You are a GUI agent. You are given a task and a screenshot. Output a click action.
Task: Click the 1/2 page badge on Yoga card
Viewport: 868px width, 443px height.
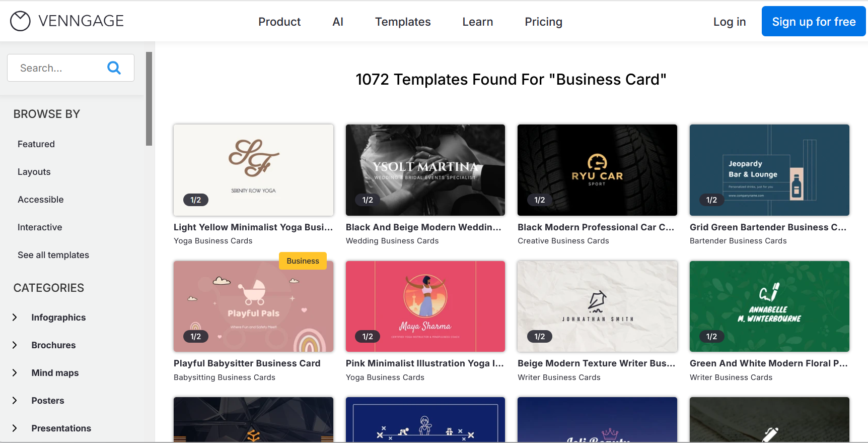click(x=196, y=200)
